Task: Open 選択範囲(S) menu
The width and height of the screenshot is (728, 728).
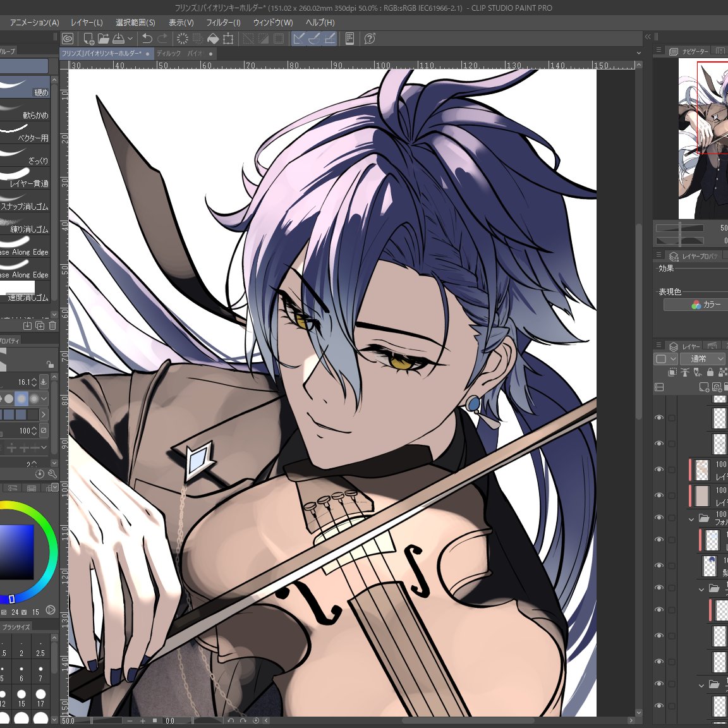Action: pyautogui.click(x=136, y=22)
